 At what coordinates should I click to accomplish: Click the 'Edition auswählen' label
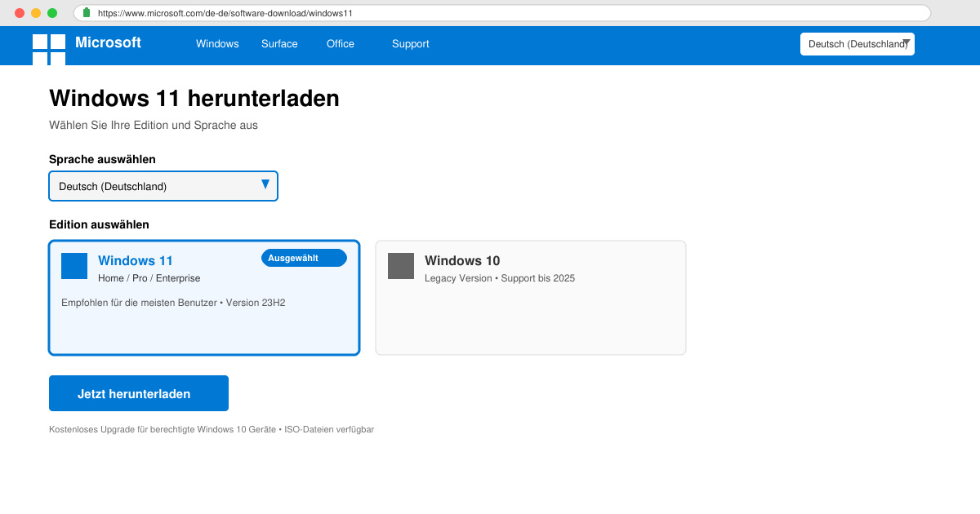(x=99, y=224)
